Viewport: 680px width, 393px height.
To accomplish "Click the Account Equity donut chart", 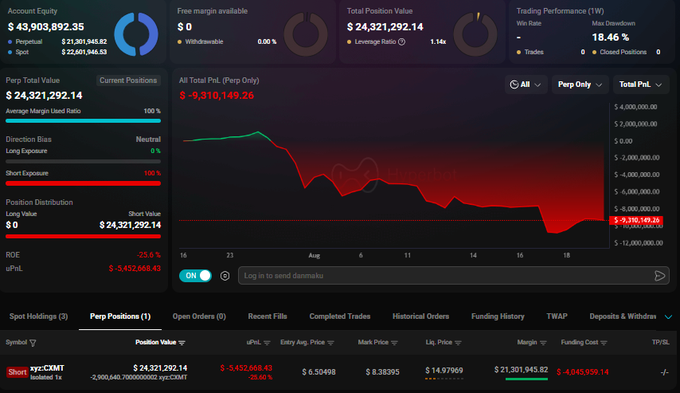I will [136, 34].
